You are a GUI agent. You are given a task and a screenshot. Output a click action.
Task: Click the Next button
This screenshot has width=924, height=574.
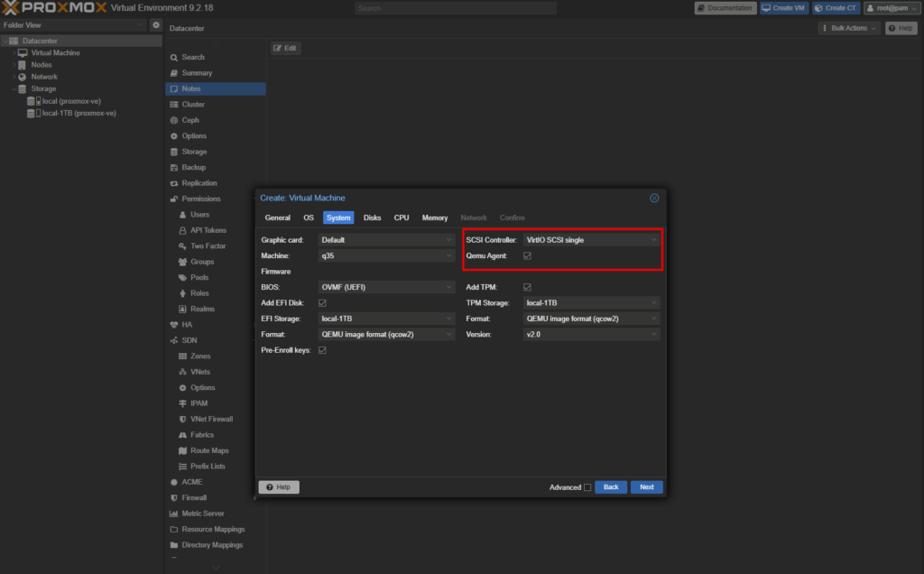coord(646,487)
